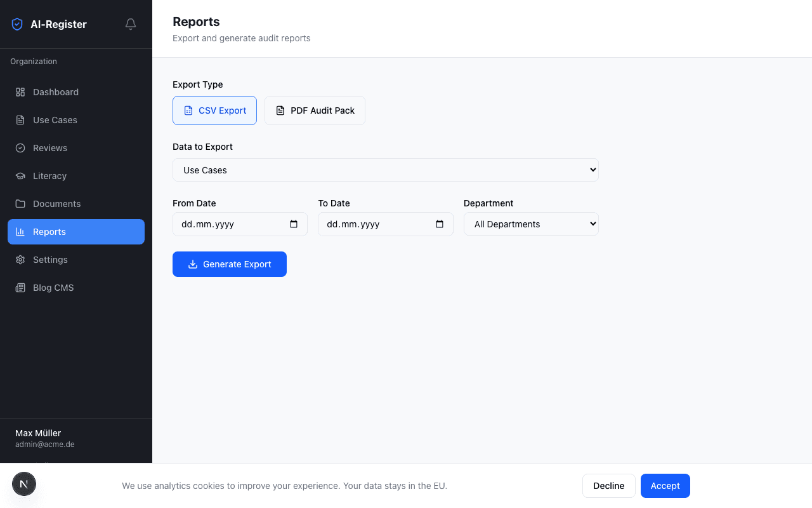Image resolution: width=812 pixels, height=508 pixels.
Task: Click the Documents folder icon
Action: pyautogui.click(x=20, y=203)
